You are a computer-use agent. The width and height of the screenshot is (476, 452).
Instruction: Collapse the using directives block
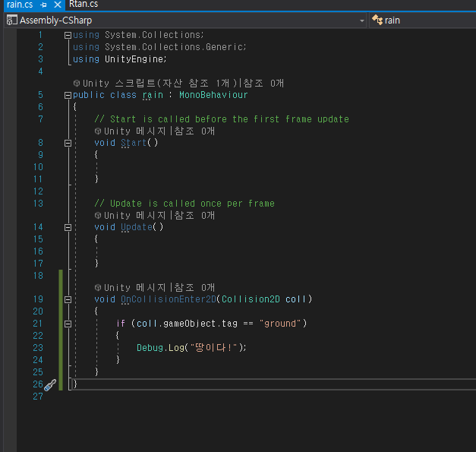click(68, 35)
